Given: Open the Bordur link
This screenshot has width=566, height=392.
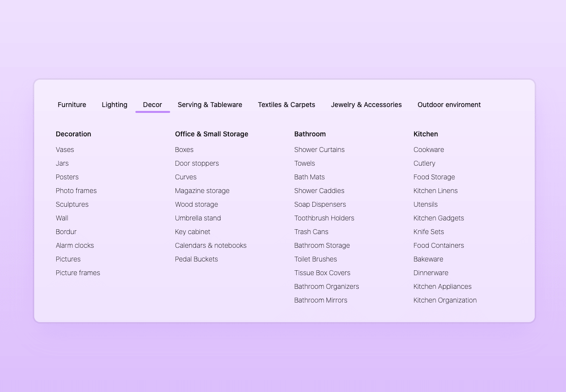Looking at the screenshot, I should 66,232.
